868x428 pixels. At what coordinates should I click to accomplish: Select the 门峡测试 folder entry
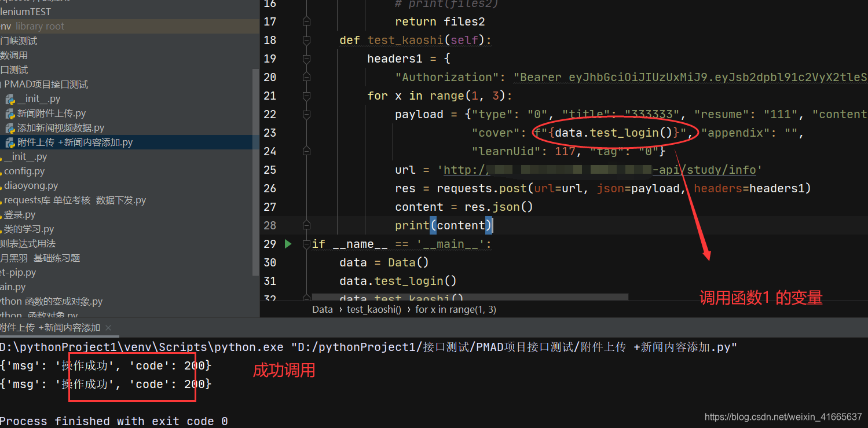19,41
